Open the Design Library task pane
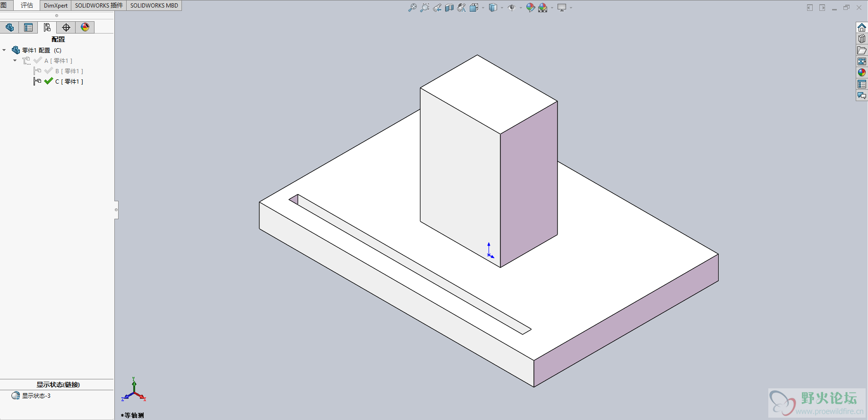The height and width of the screenshot is (420, 868). (862, 39)
